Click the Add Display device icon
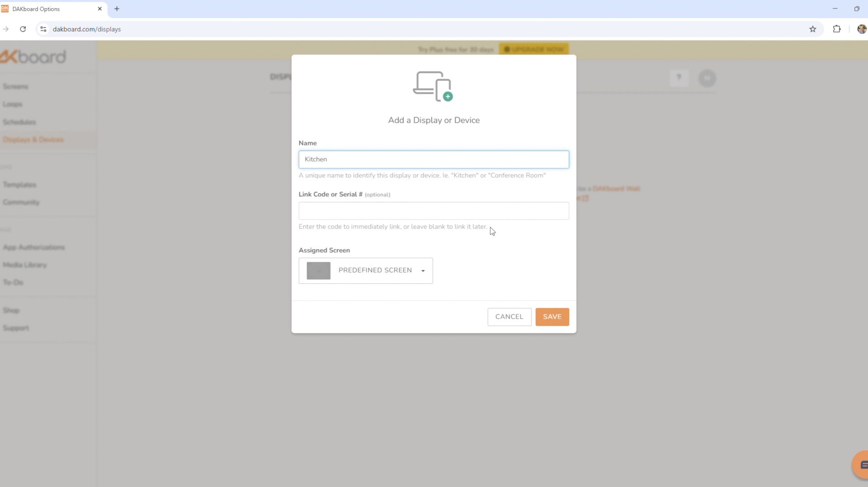This screenshot has width=868, height=487. coord(433,86)
